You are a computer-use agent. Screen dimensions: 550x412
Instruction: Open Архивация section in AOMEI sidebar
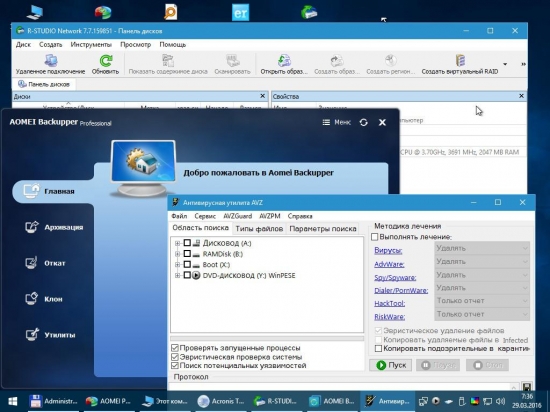54,227
